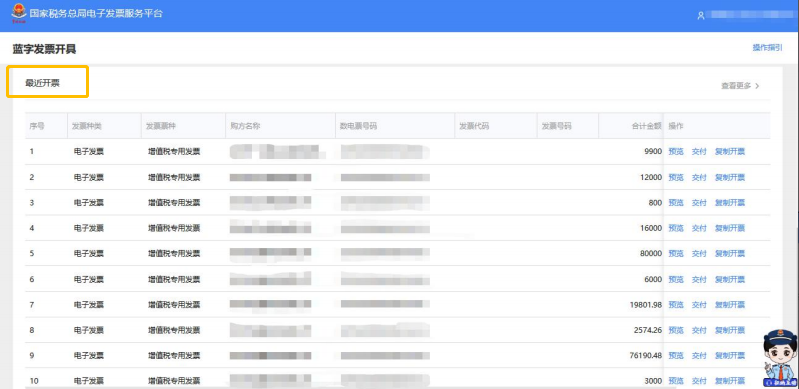Image resolution: width=799 pixels, height=389 pixels.
Task: Click 查看更多 to view more invoices
Action: tap(736, 86)
